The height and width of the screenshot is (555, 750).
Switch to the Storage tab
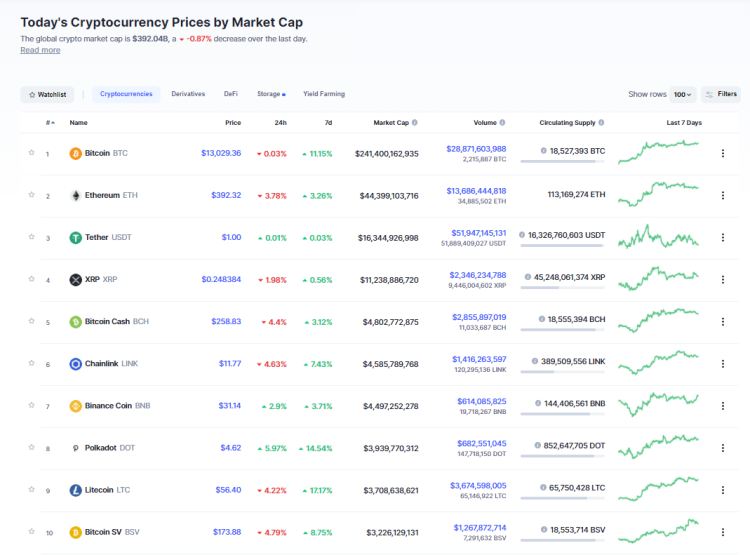point(271,94)
